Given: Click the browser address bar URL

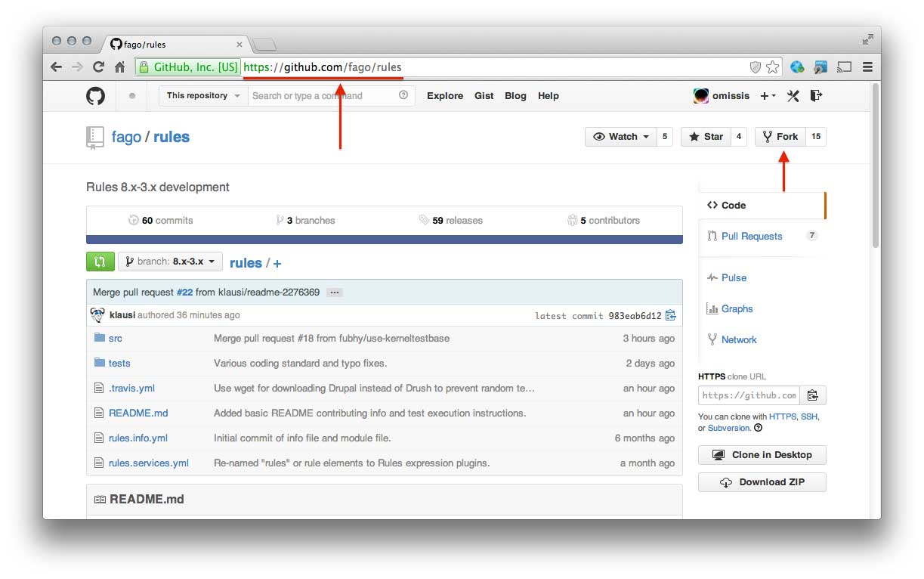Looking at the screenshot, I should 323,67.
